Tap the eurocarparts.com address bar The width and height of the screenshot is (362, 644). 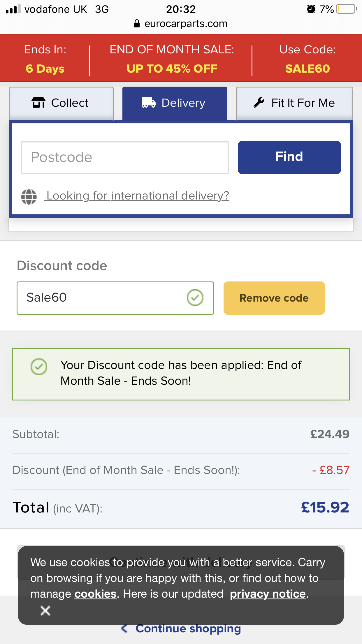[181, 24]
